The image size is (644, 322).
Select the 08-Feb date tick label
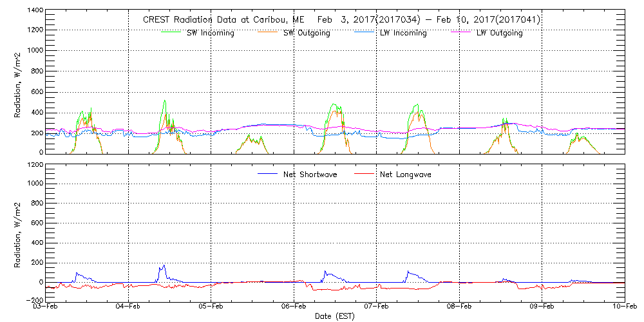coord(459,307)
